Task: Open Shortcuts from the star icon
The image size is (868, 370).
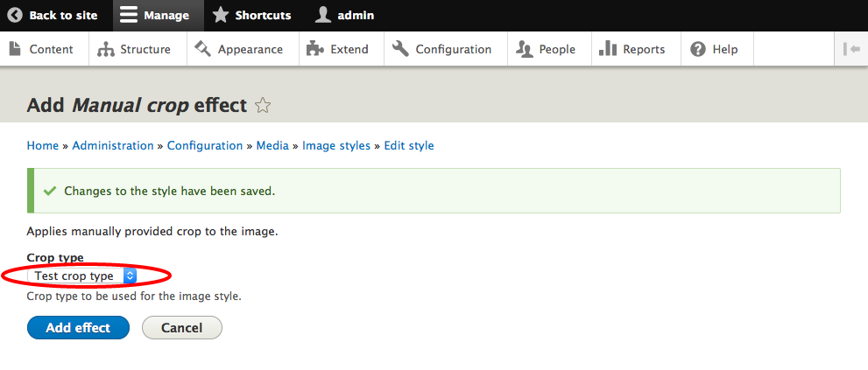Action: pyautogui.click(x=221, y=15)
